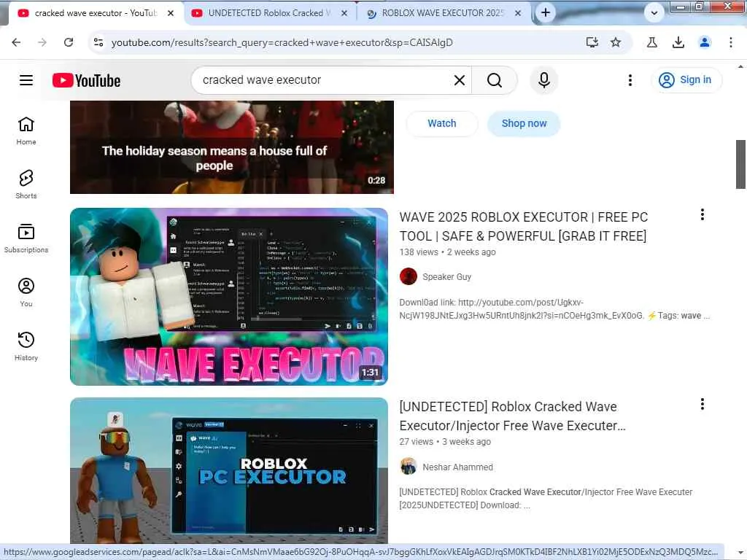Open History in the sidebar
The height and width of the screenshot is (560, 747).
coord(26,346)
